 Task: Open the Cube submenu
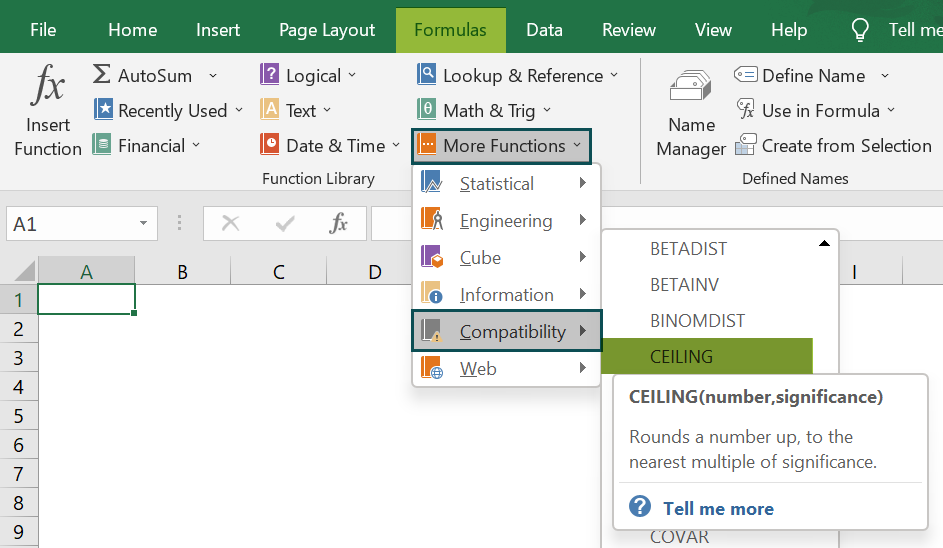(x=506, y=257)
